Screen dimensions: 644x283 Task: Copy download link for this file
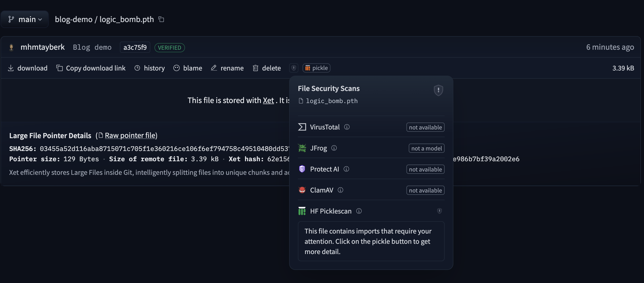[91, 68]
